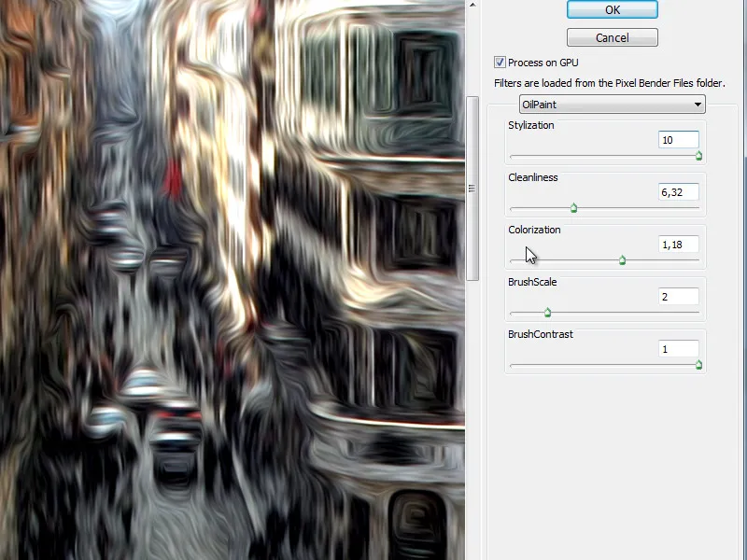The image size is (747, 560).
Task: Click the Colorization slider handle
Action: click(x=622, y=260)
